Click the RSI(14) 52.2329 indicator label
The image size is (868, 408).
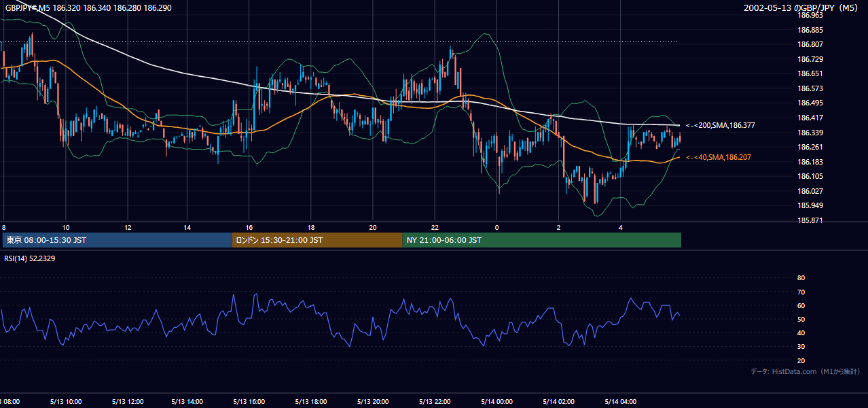[30, 258]
